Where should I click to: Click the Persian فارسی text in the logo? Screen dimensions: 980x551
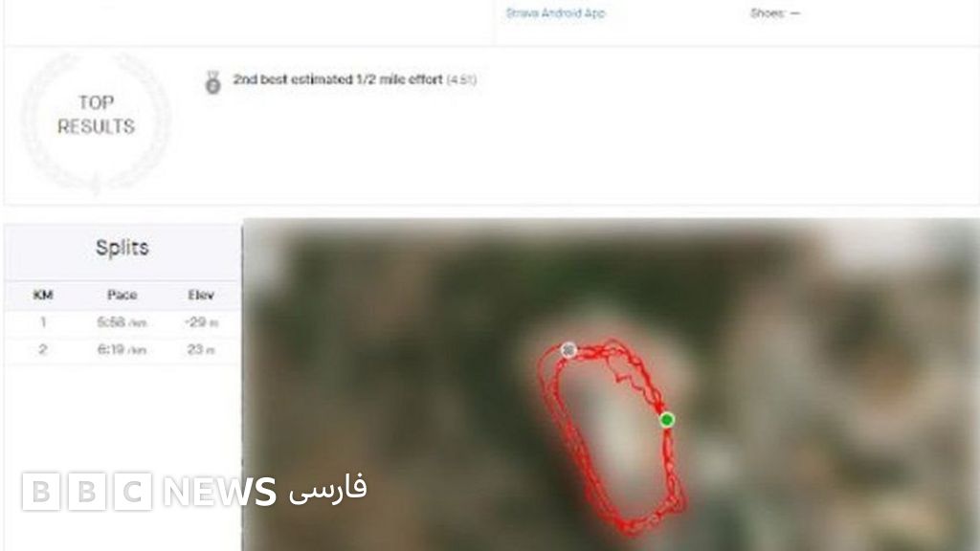[327, 489]
